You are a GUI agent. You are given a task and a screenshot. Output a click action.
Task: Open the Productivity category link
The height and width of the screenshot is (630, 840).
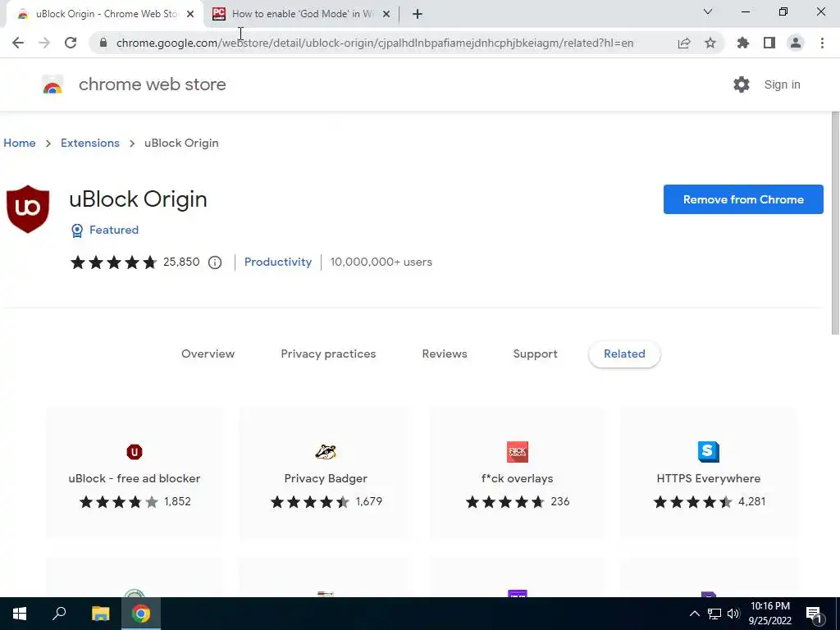point(278,262)
